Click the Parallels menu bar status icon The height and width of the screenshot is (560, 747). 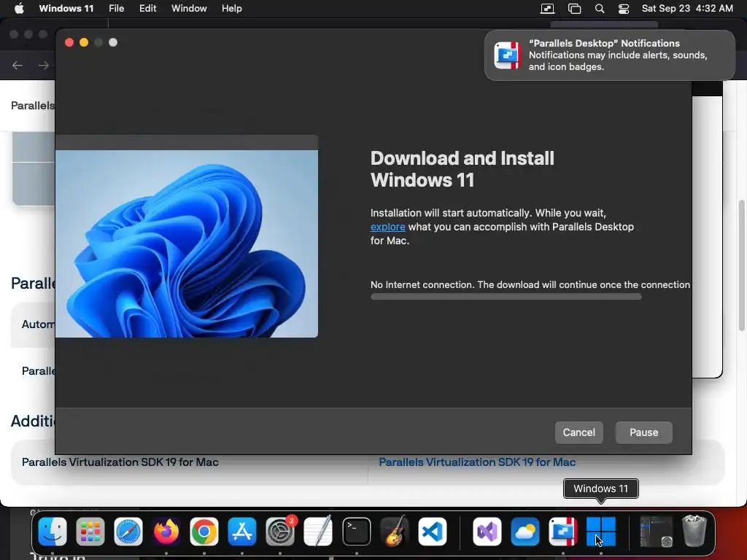[547, 8]
